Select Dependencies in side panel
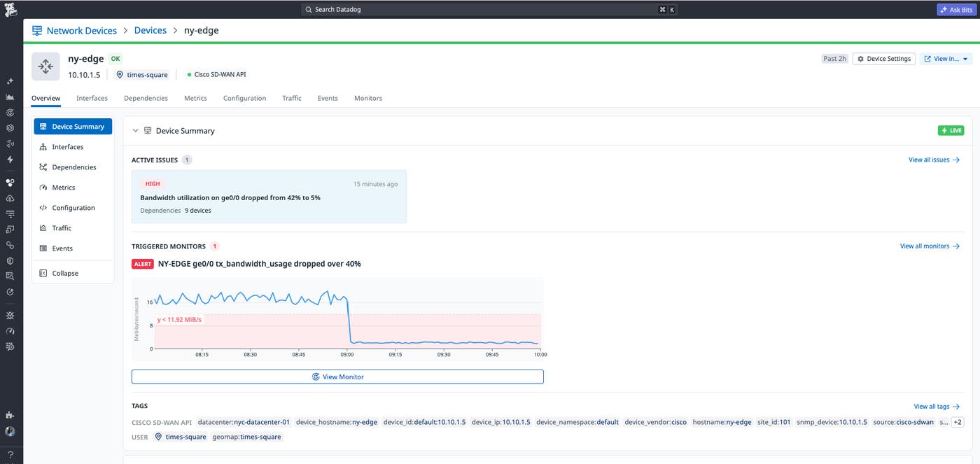 pos(73,167)
